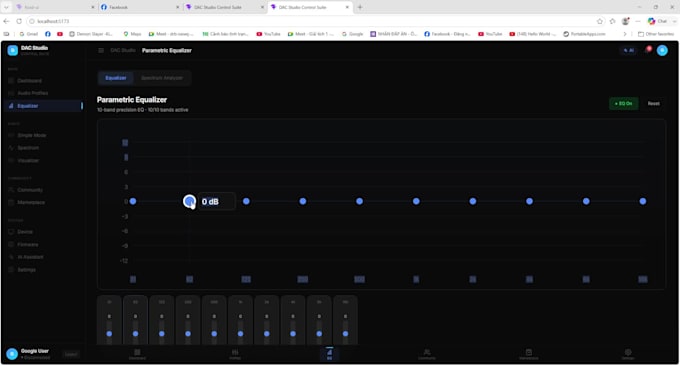Image resolution: width=680 pixels, height=366 pixels.
Task: Click the leftmost EQ graph node
Action: point(133,201)
